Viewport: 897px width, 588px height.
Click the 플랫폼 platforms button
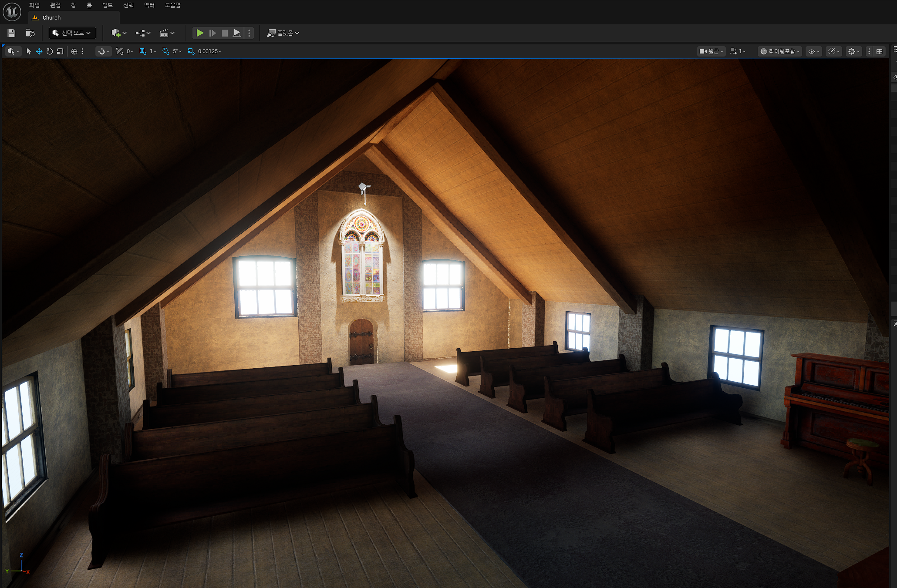283,33
